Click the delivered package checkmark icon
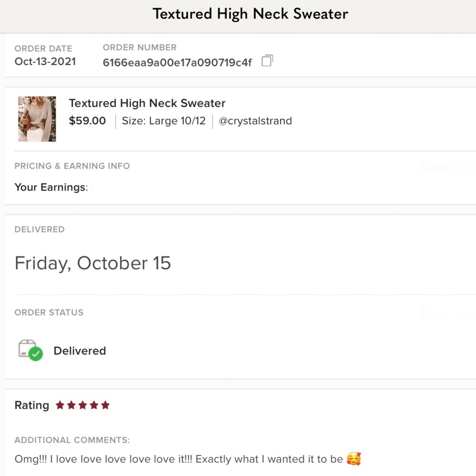The width and height of the screenshot is (476, 476). [30, 350]
